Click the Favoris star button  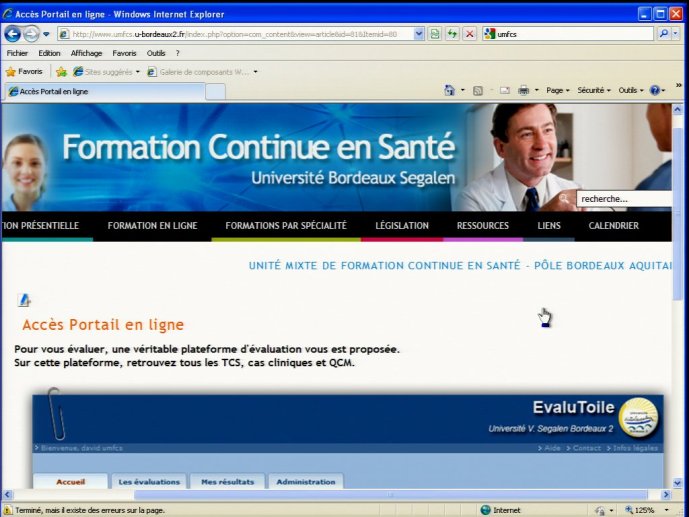(24, 71)
